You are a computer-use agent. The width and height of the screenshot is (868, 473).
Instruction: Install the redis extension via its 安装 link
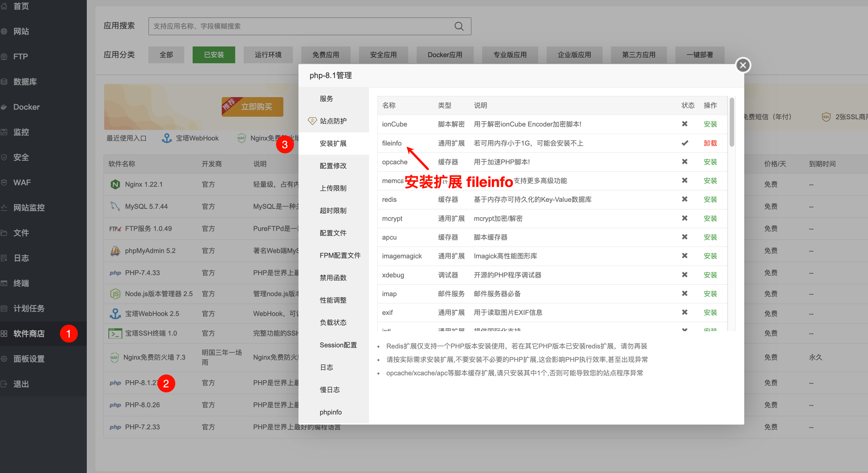tap(710, 200)
